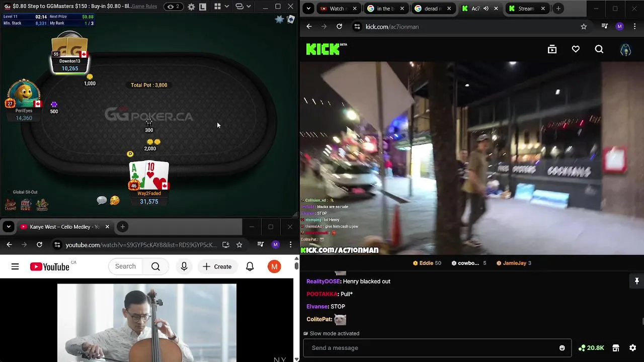Open new tab in YouTube browser window
Viewport: 644px width, 362px height.
pyautogui.click(x=122, y=227)
